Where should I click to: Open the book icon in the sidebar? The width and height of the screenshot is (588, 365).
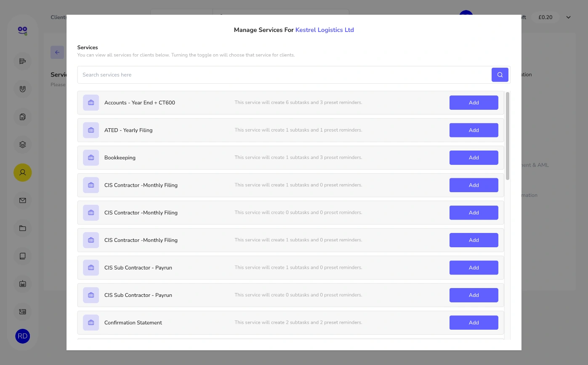point(23,256)
